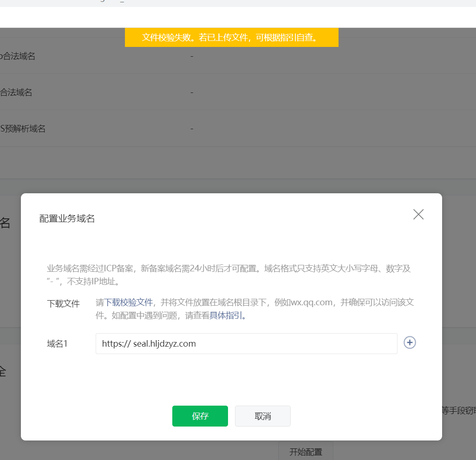Select the 下载文件 label text
The width and height of the screenshot is (476, 460).
click(x=63, y=303)
